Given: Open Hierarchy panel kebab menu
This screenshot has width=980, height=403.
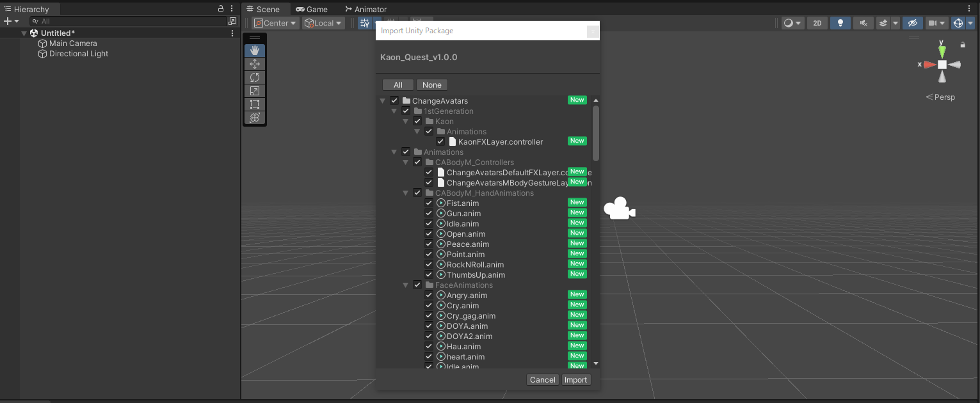Looking at the screenshot, I should 232,9.
